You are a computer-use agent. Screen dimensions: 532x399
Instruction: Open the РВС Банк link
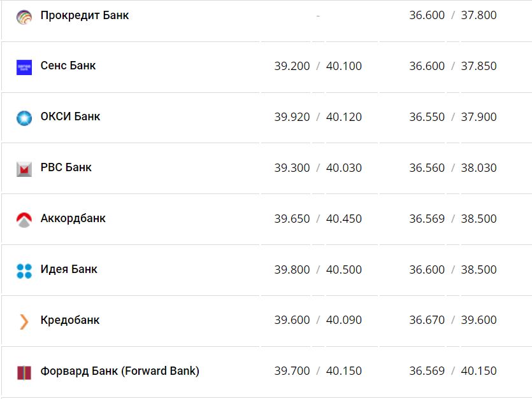coord(66,167)
